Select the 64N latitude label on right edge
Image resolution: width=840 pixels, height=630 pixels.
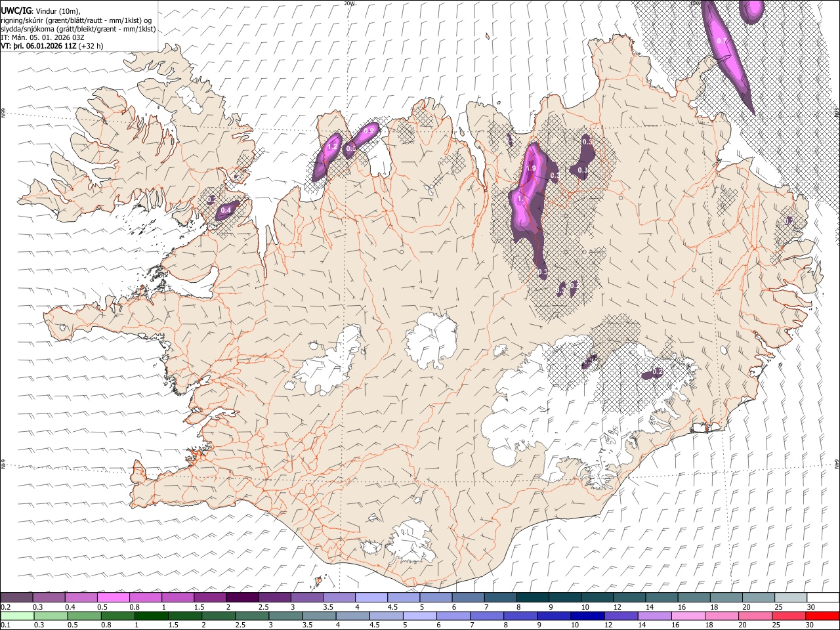click(x=837, y=463)
